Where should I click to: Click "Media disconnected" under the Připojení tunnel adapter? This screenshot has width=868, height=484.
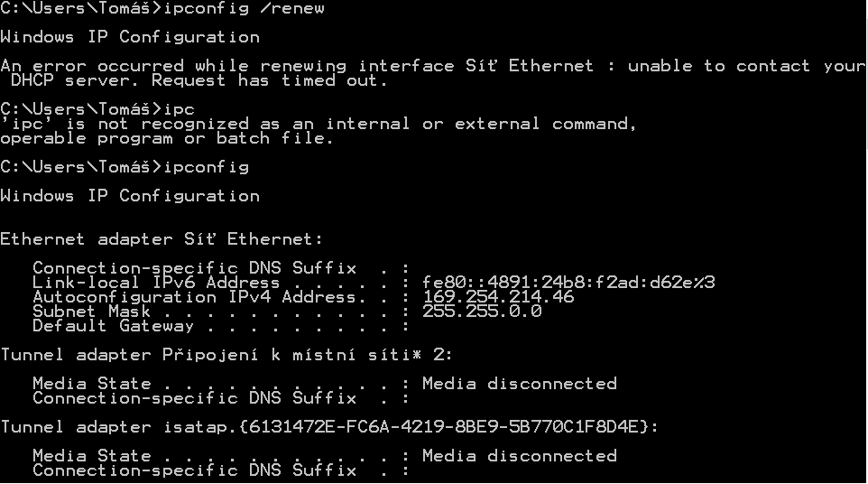(520, 384)
